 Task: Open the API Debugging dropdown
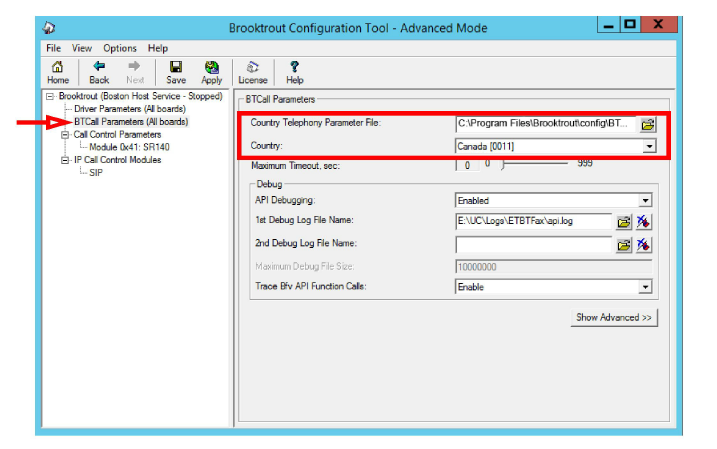click(645, 200)
